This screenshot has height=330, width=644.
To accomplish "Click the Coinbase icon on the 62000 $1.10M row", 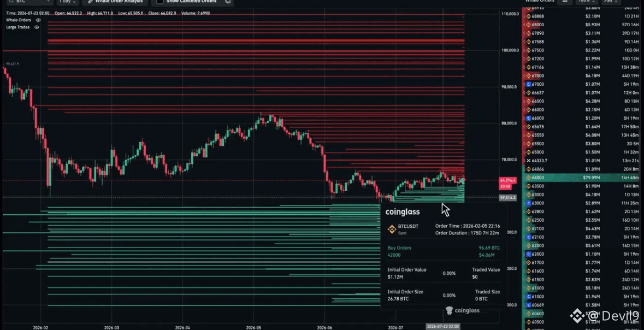I will click(x=529, y=254).
